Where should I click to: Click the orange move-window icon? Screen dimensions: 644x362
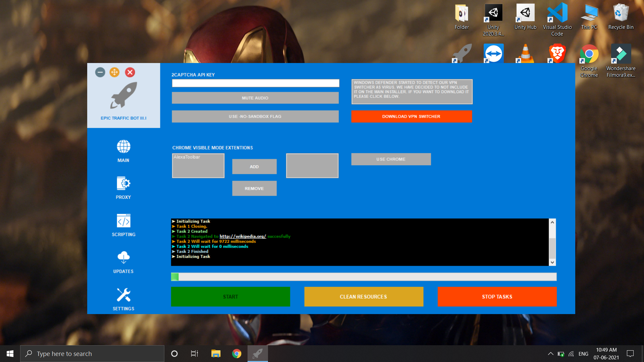[114, 72]
